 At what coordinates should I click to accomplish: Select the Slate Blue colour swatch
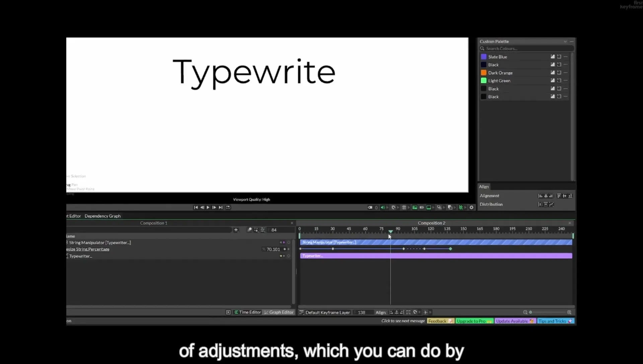pyautogui.click(x=484, y=57)
